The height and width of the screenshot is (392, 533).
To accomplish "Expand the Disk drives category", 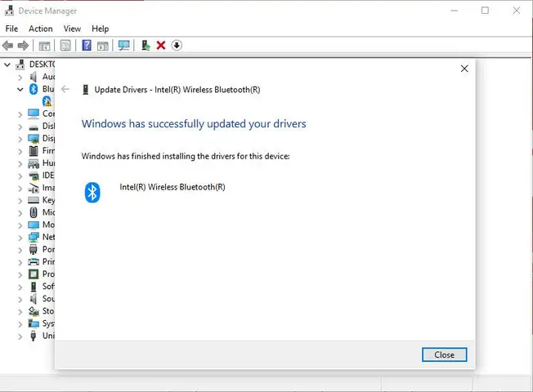I will pyautogui.click(x=20, y=127).
